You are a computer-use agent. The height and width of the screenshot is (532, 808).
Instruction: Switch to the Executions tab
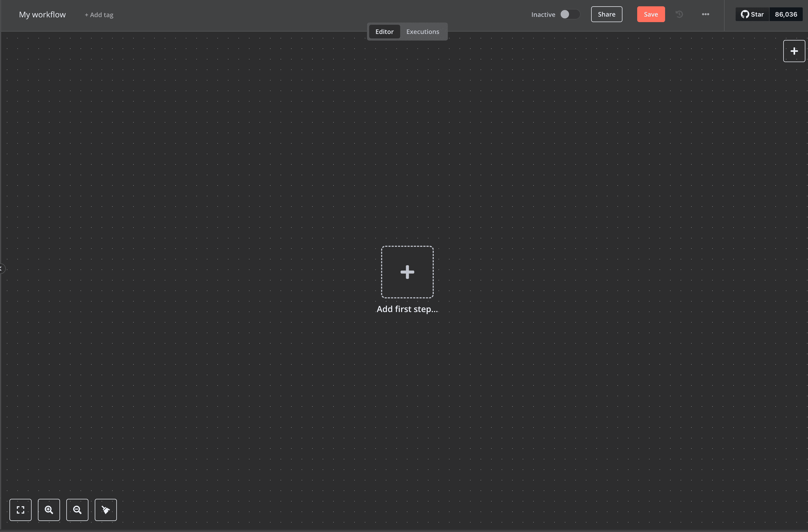click(422, 32)
